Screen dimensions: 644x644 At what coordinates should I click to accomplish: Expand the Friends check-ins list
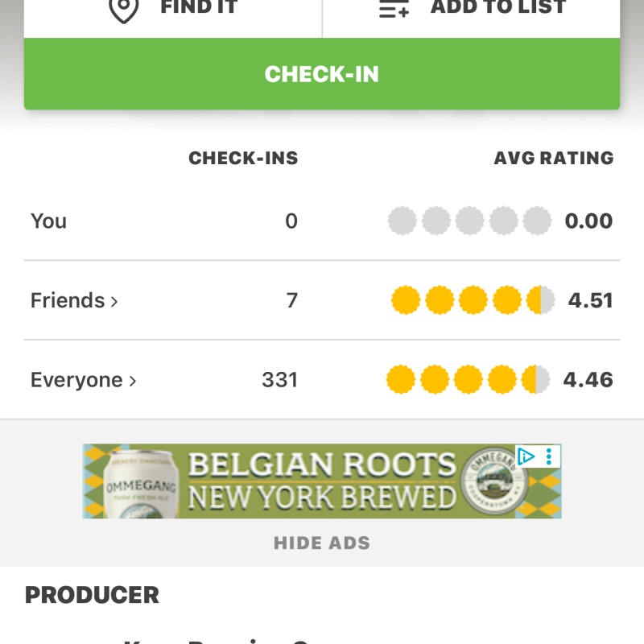pyautogui.click(x=74, y=300)
